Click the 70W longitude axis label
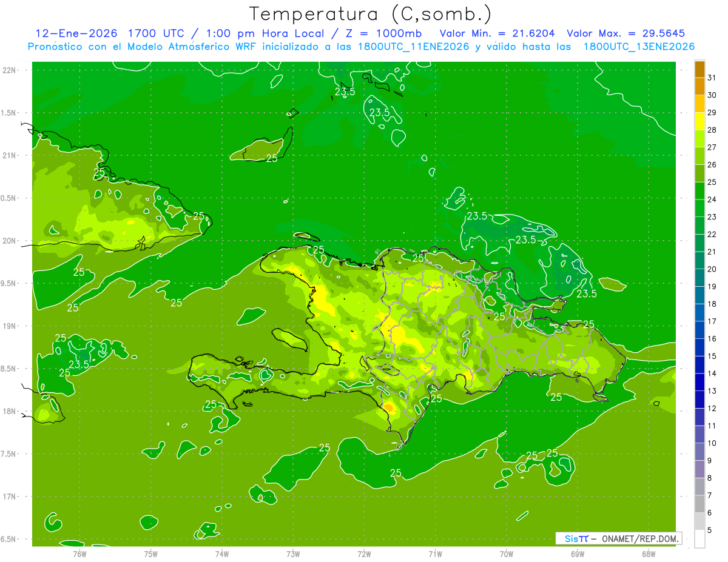728x562 pixels. tap(507, 554)
